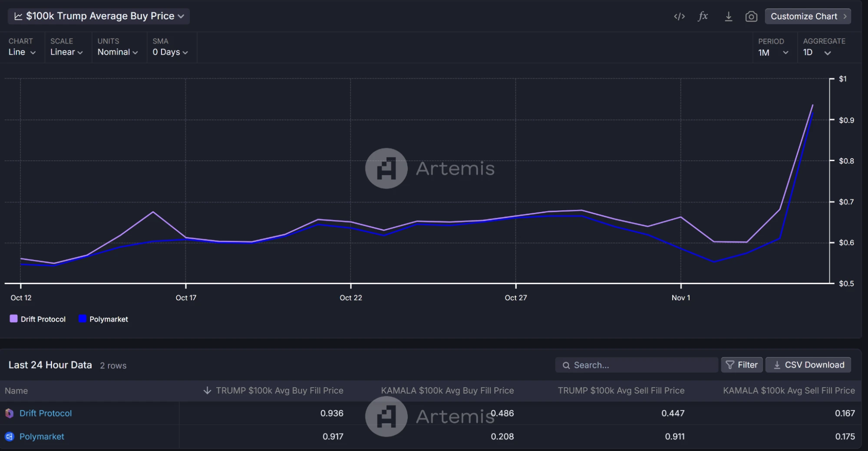Click the line chart icon in title
This screenshot has width=868, height=451.
tap(18, 16)
